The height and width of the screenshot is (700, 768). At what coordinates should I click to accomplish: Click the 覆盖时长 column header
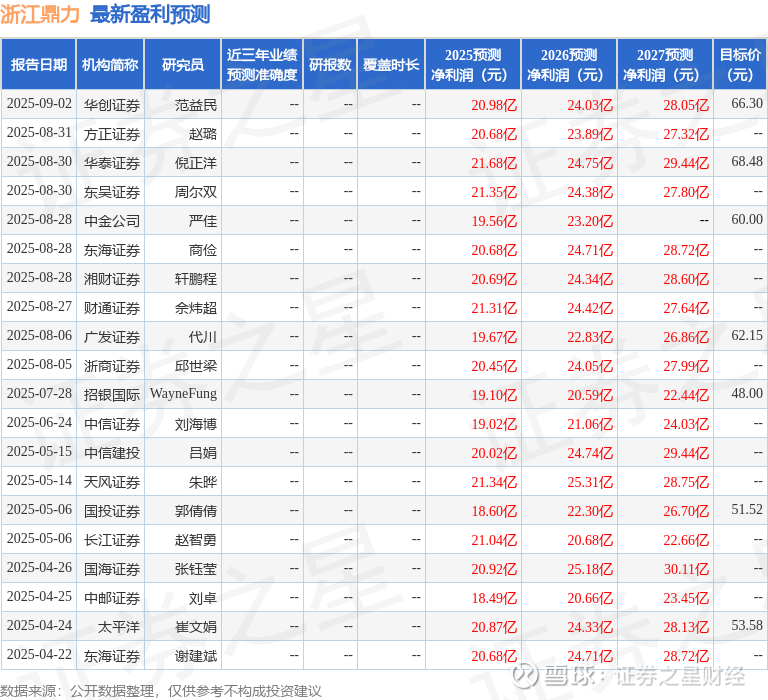391,65
